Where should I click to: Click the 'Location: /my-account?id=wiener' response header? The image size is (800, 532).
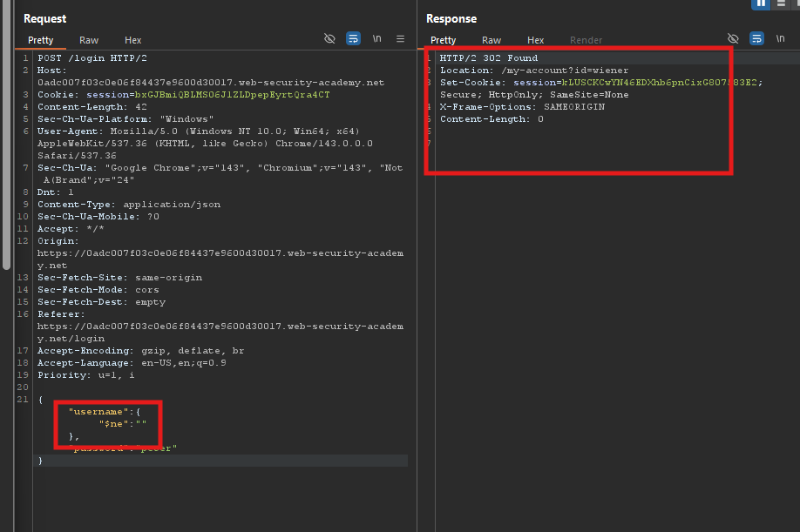534,71
